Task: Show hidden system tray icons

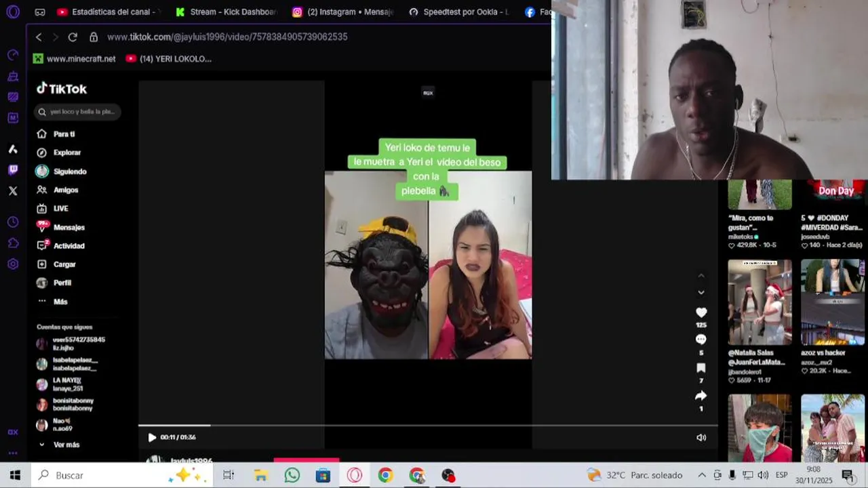Action: click(x=702, y=475)
